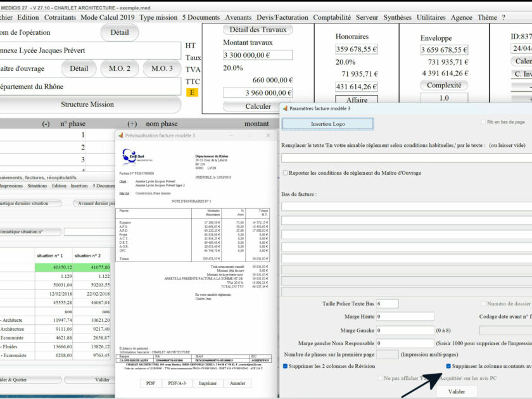Click the date cell 12/02/2018
Viewport: 532px width, 399px height.
click(x=54, y=294)
